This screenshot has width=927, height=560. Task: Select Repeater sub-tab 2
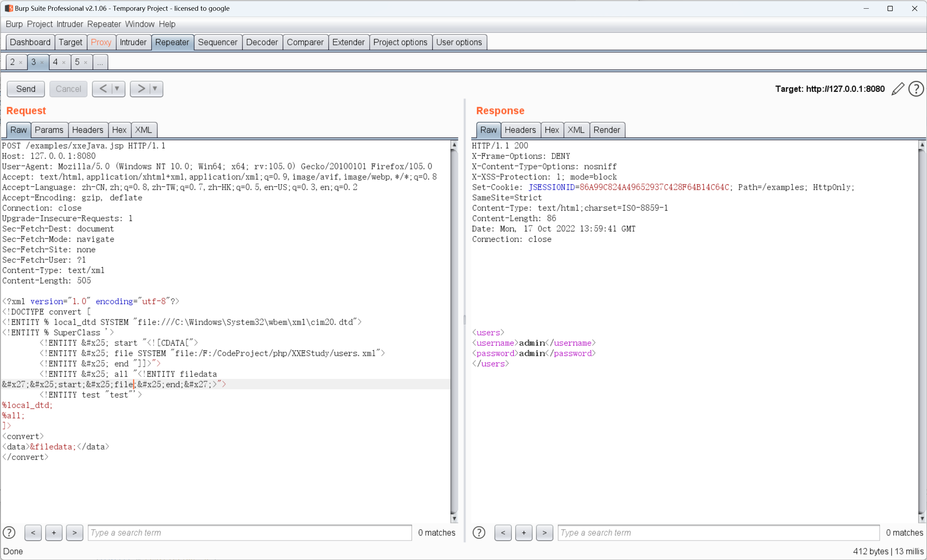point(12,62)
